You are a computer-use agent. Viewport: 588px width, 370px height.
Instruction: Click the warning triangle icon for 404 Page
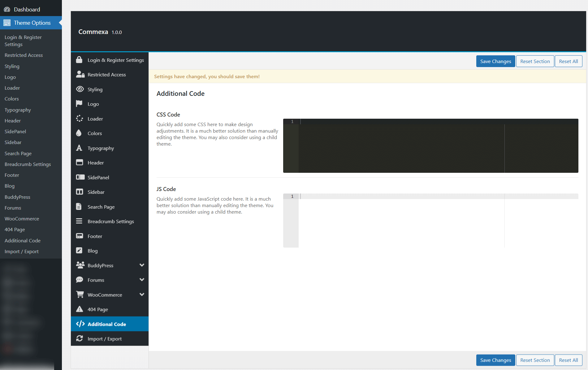(80, 309)
